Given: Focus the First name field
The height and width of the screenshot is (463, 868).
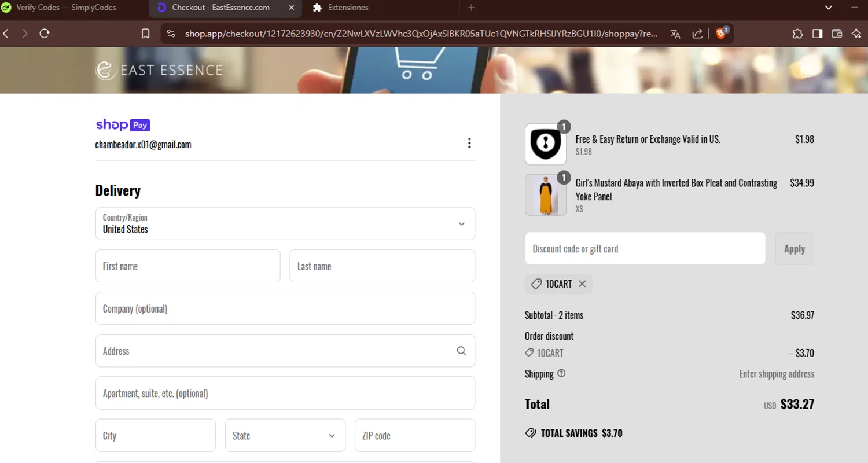Looking at the screenshot, I should point(188,266).
